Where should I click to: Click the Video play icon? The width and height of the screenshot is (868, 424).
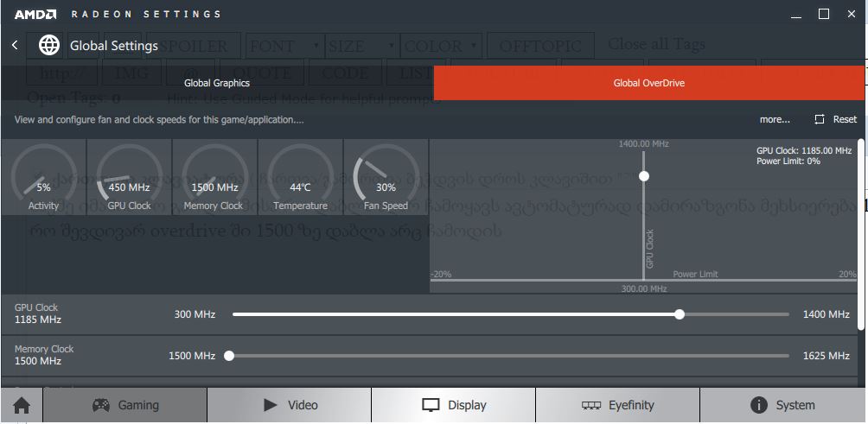270,405
